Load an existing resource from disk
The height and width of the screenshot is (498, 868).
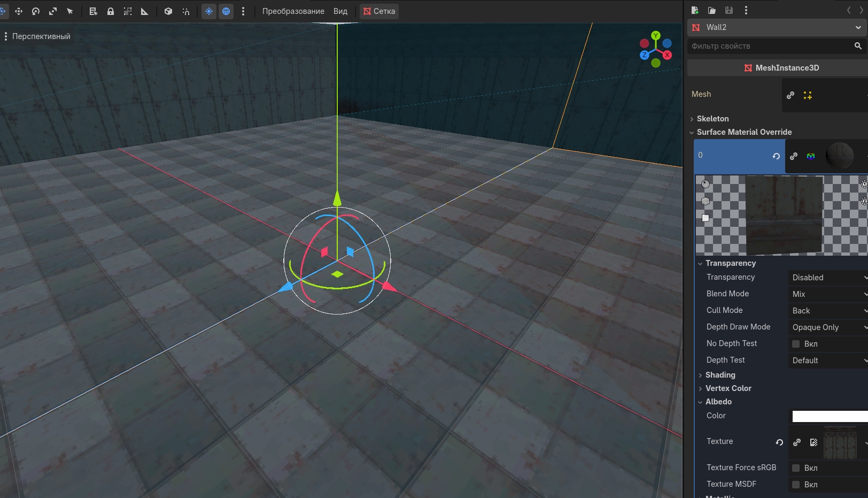[x=712, y=10]
